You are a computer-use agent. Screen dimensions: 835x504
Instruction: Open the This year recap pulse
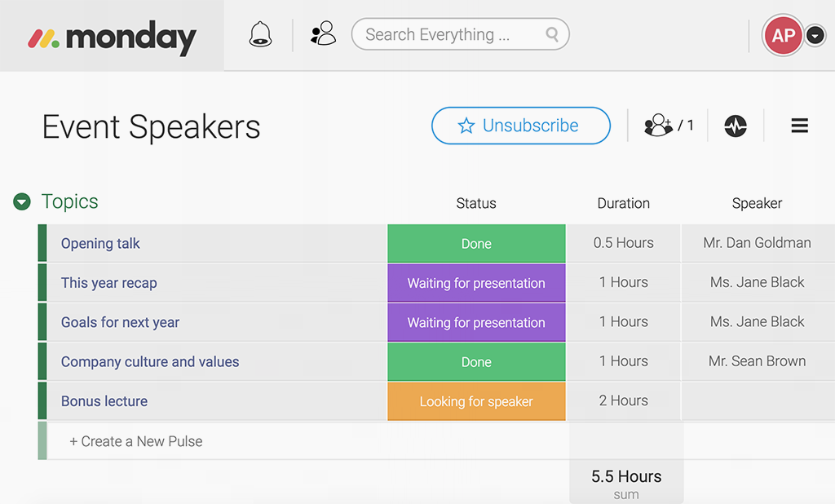pos(108,283)
